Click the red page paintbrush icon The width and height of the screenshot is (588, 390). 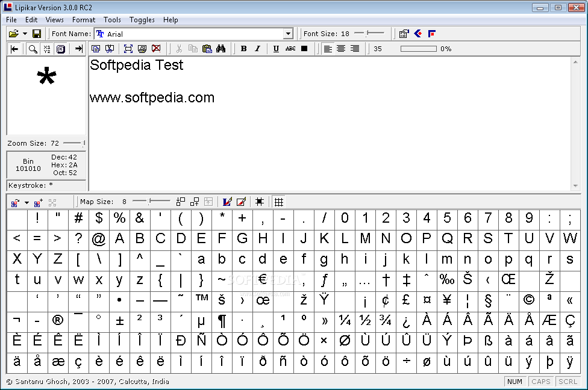241,202
